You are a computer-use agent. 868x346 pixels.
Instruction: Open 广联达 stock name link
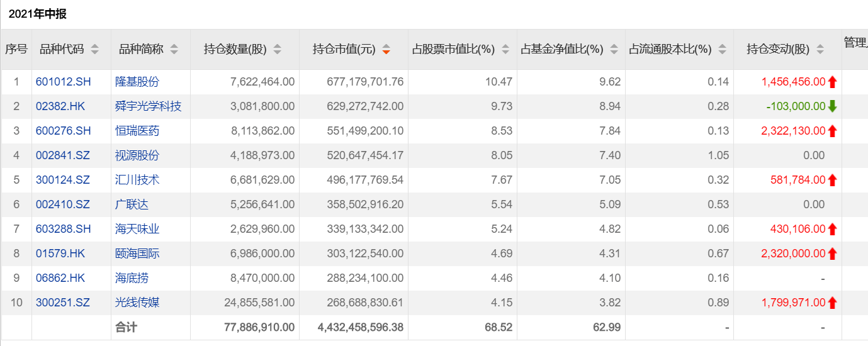point(132,204)
